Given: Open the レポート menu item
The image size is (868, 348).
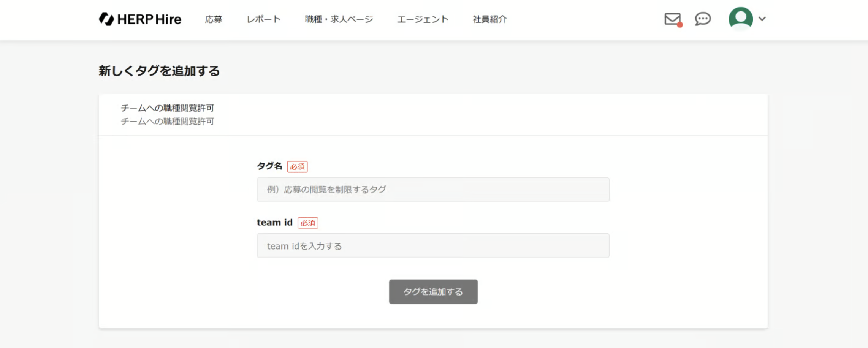Looking at the screenshot, I should tap(263, 19).
